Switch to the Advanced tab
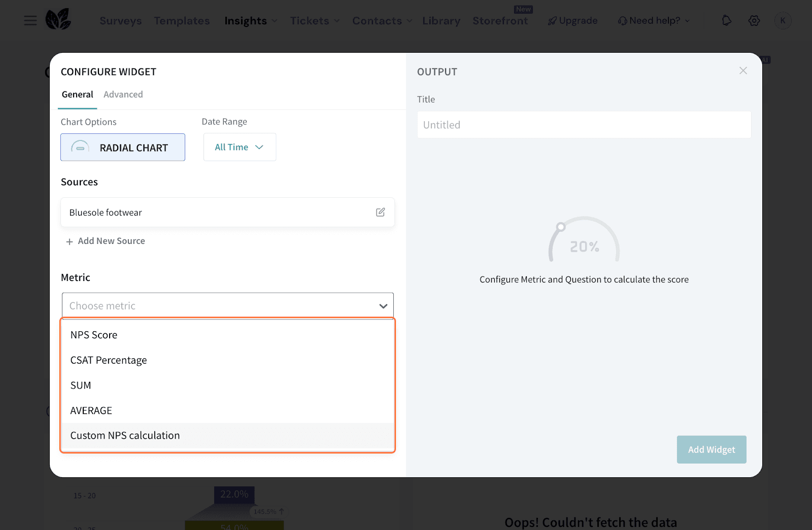 point(123,94)
